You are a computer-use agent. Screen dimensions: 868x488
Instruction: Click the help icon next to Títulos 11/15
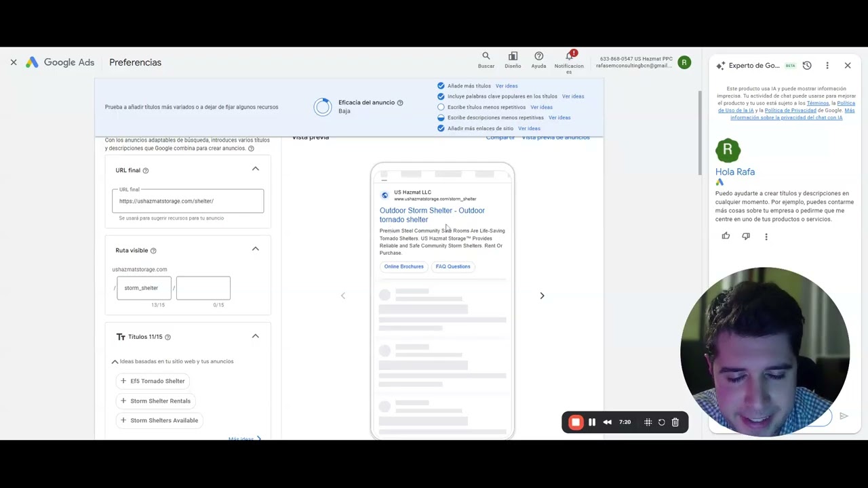pos(167,337)
